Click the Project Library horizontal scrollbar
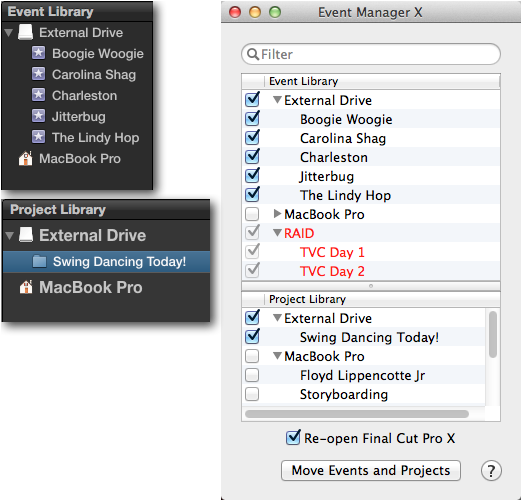 [x=357, y=414]
